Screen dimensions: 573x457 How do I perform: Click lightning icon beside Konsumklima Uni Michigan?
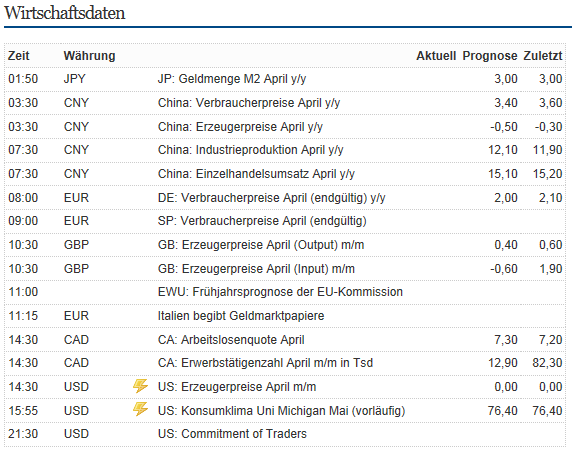tap(140, 410)
